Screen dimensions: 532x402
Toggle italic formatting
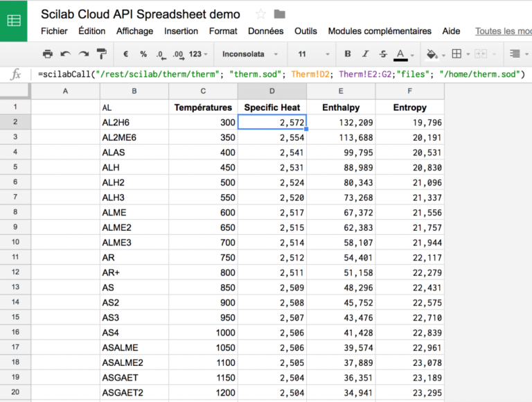coord(365,54)
